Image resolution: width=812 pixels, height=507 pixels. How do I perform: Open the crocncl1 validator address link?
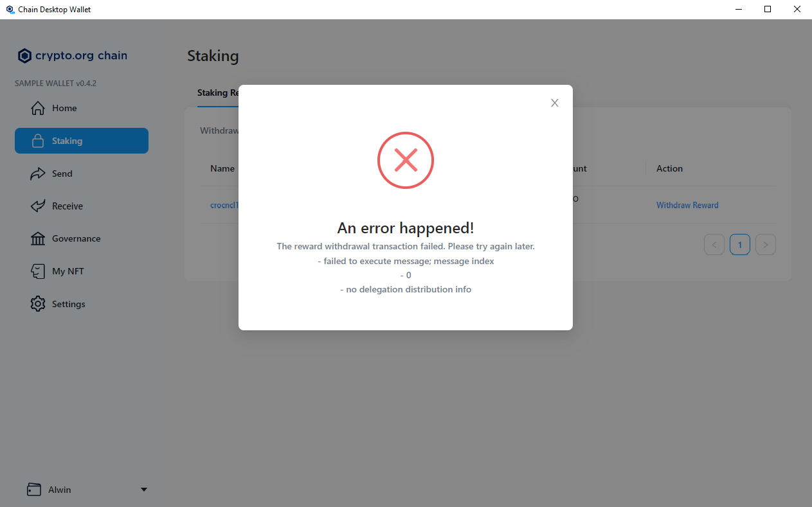click(x=224, y=204)
